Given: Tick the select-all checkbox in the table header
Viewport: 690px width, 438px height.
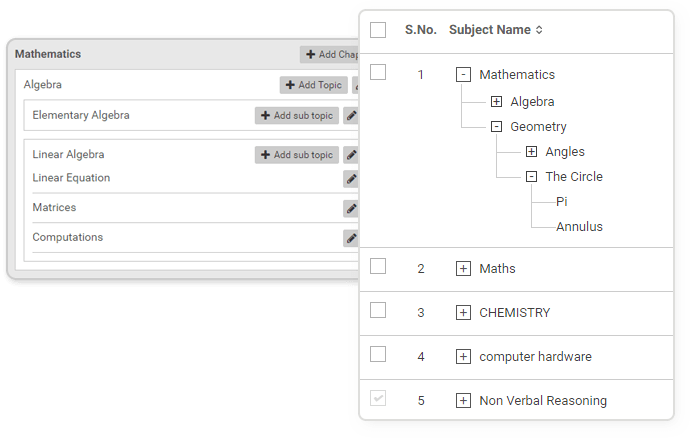Looking at the screenshot, I should click(378, 30).
